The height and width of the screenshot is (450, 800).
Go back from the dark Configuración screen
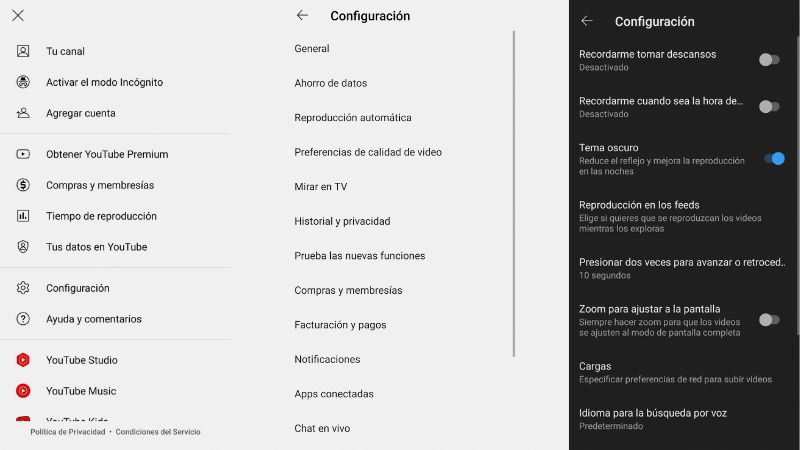587,21
